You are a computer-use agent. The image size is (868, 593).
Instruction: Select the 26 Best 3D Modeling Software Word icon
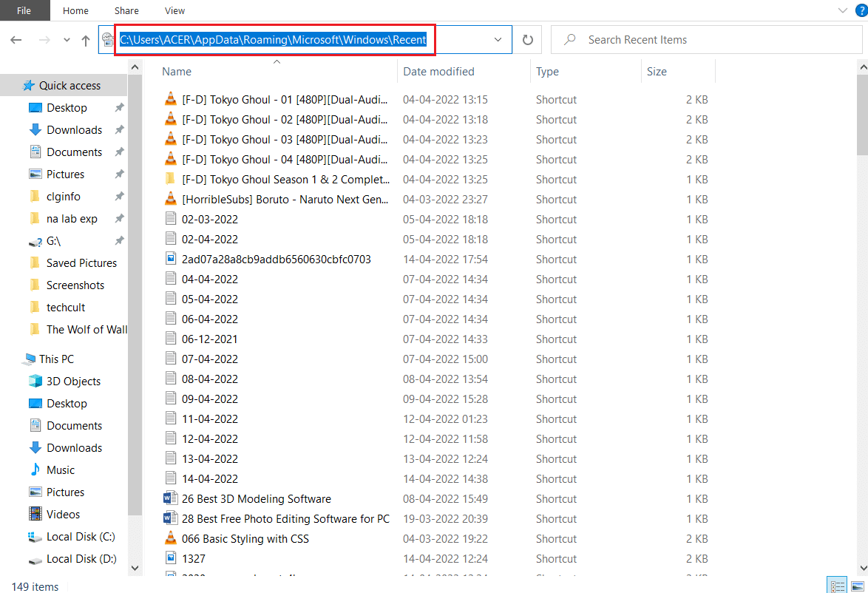click(x=171, y=498)
